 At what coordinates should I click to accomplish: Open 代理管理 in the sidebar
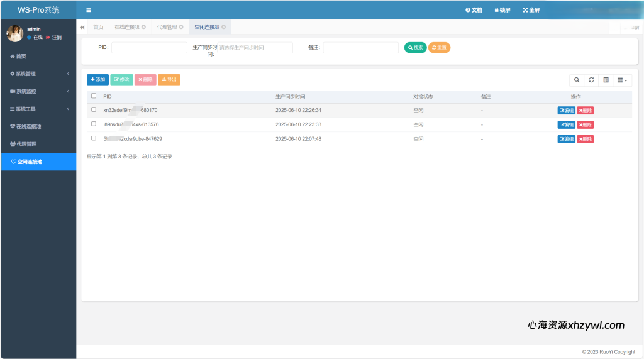click(26, 144)
